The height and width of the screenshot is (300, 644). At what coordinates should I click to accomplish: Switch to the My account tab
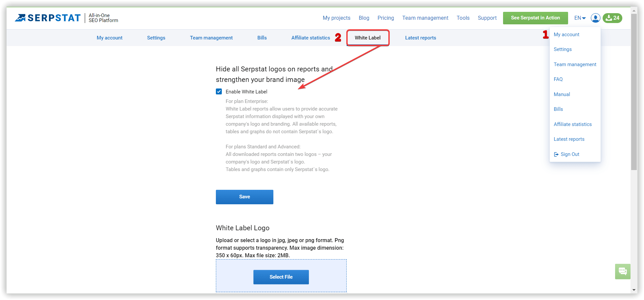(x=109, y=38)
